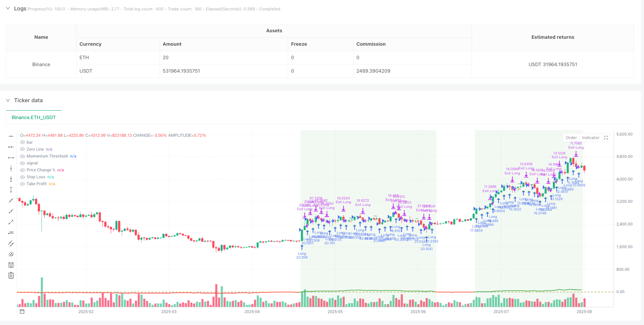Hide the Price Change % indicator
Viewport: 644px width, 325px height.
[x=22, y=170]
